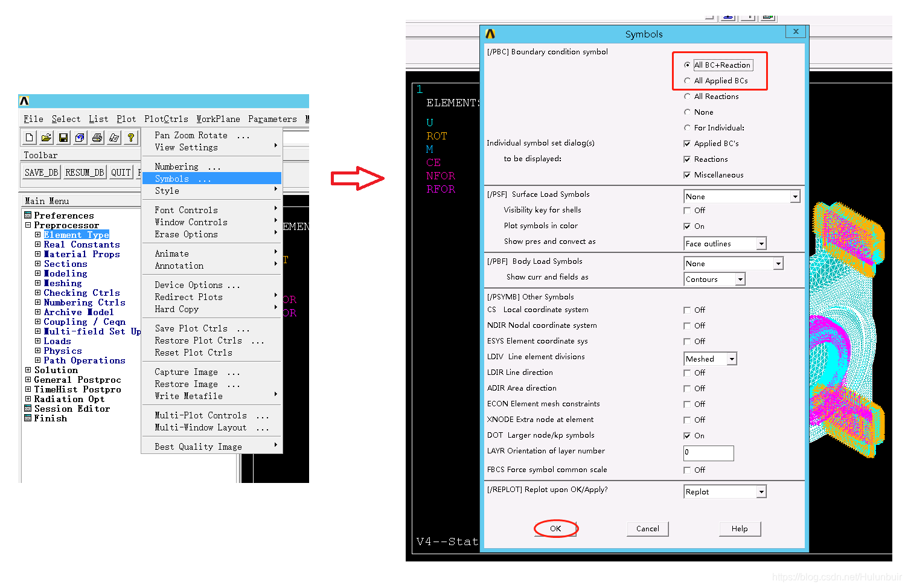
Task: Open Loads in the Preprocessor tree
Action: 57,341
